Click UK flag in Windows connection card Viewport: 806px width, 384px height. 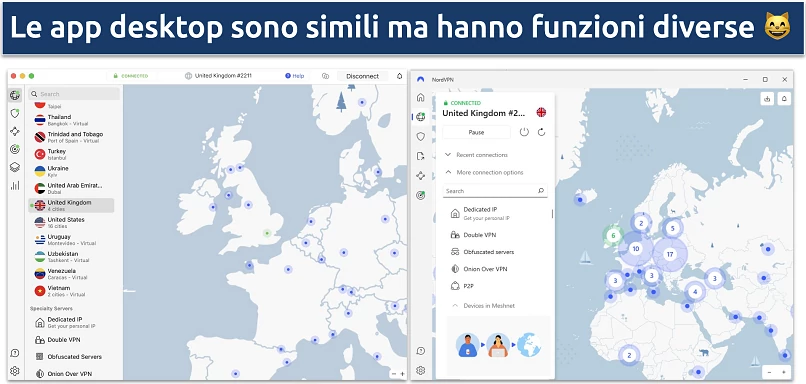point(541,112)
